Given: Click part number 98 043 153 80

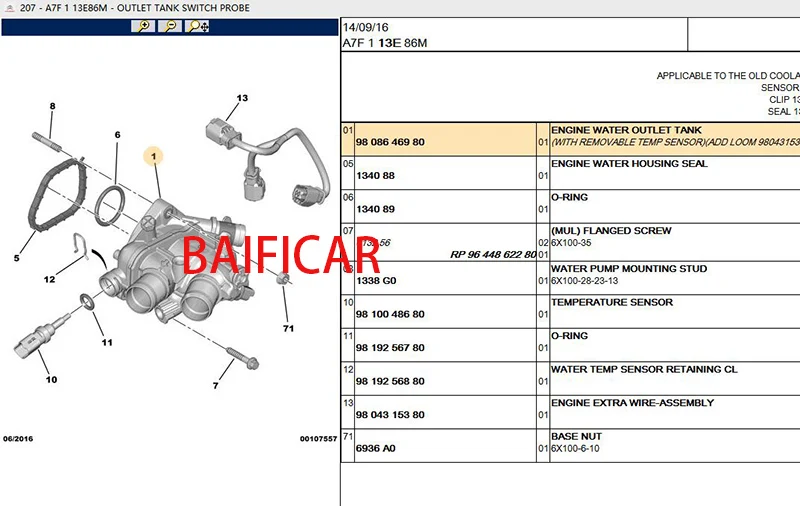Looking at the screenshot, I should coord(390,415).
